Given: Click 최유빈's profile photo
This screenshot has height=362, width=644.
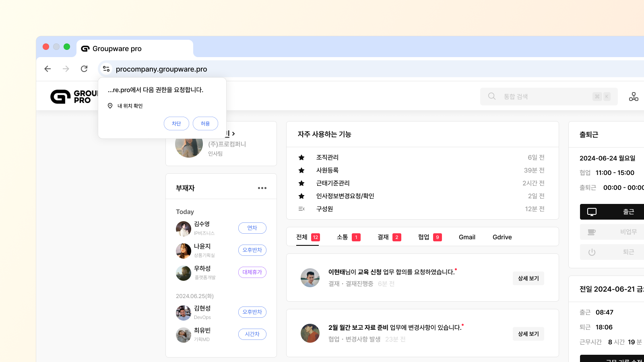Looking at the screenshot, I should [x=184, y=335].
